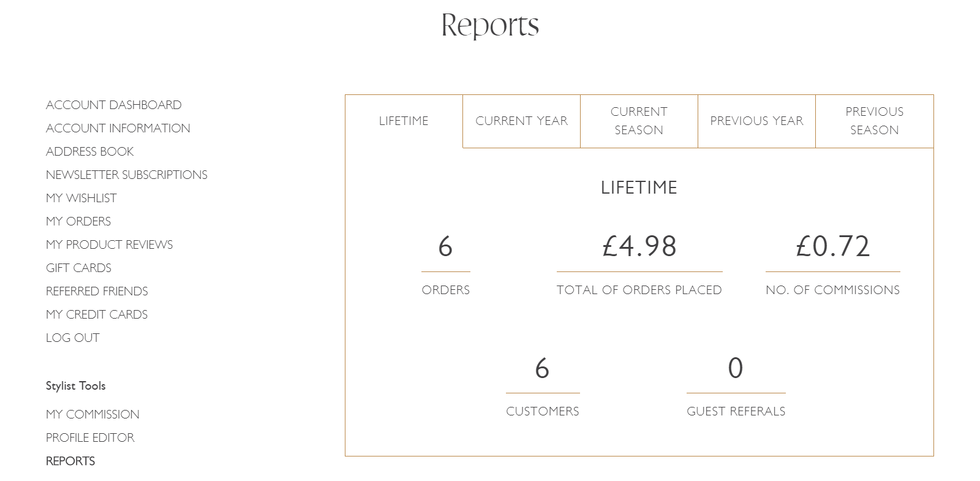This screenshot has height=481, width=980.
Task: View My Credit Cards
Action: click(97, 314)
